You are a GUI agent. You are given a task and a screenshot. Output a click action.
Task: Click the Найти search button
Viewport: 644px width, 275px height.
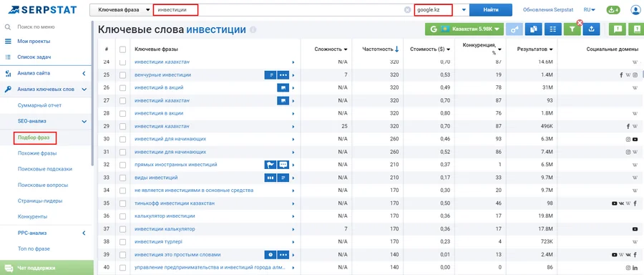(491, 10)
